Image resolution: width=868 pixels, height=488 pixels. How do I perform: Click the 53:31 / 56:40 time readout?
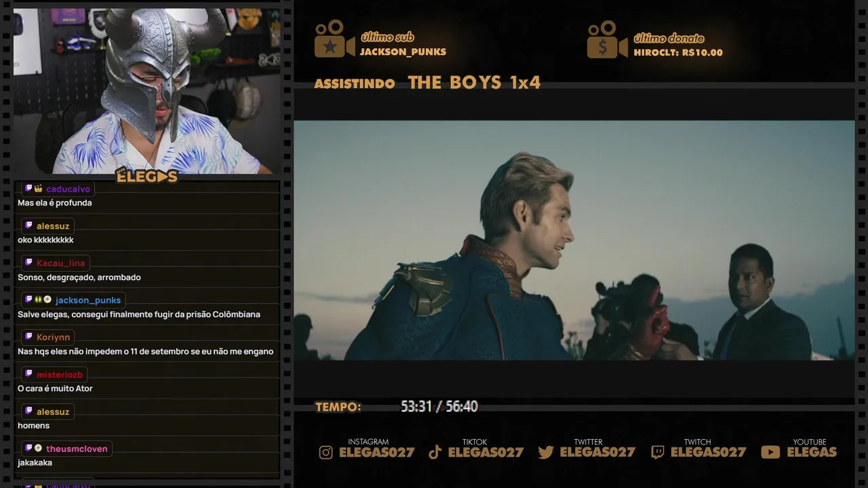pos(439,407)
